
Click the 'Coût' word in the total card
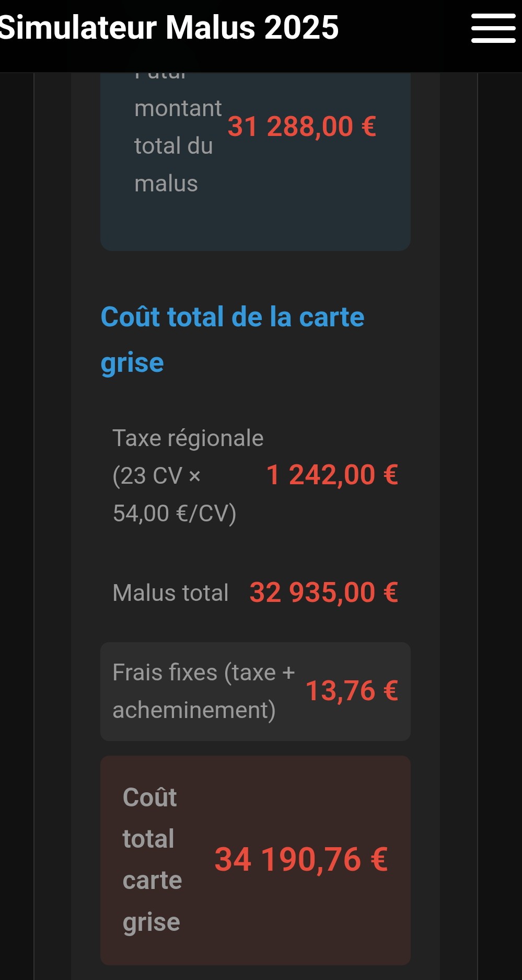149,797
